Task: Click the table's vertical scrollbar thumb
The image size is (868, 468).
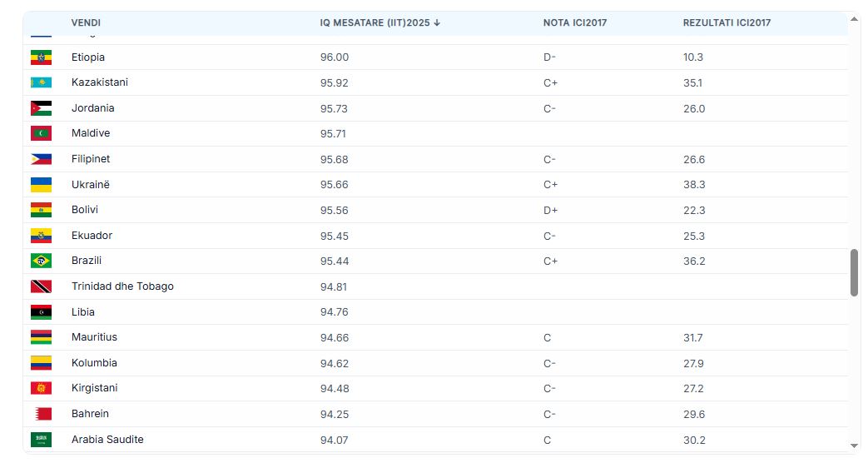Action: click(854, 271)
